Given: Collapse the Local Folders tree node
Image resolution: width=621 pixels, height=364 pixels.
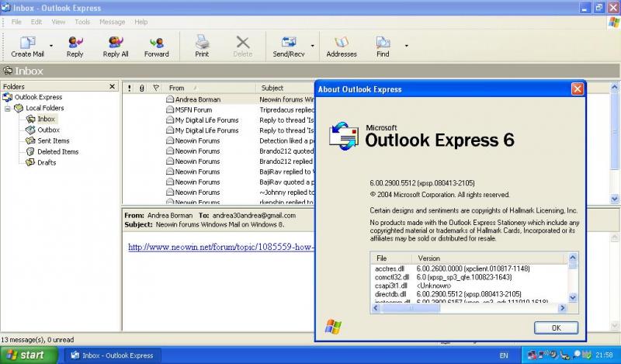Looking at the screenshot, I should click(x=8, y=108).
